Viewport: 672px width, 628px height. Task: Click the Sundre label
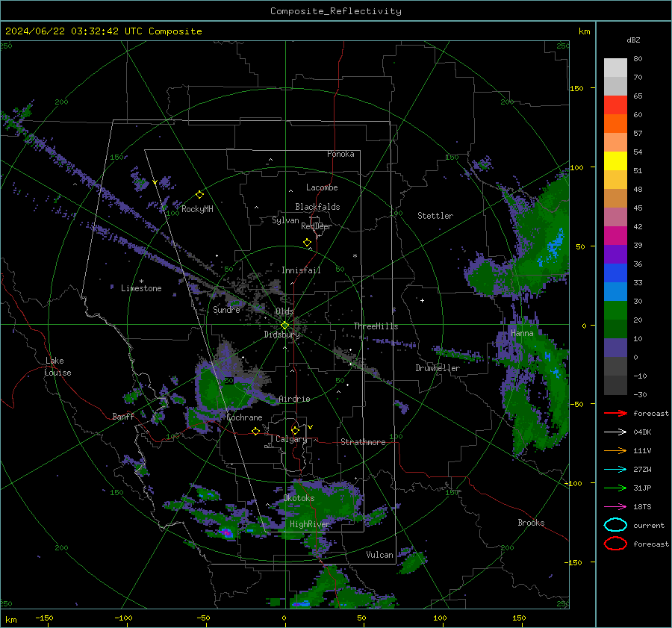pos(226,310)
